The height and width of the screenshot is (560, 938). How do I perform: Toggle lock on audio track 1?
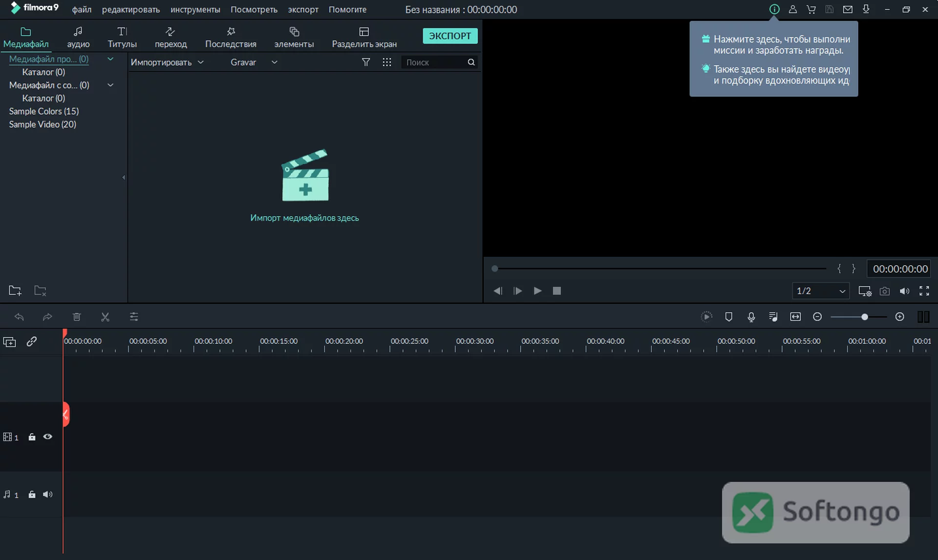coord(32,495)
